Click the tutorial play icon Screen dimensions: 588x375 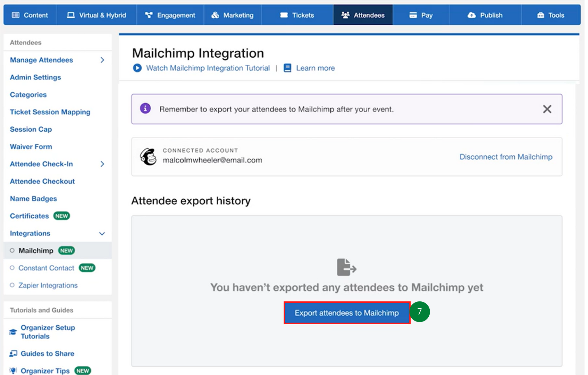[137, 68]
